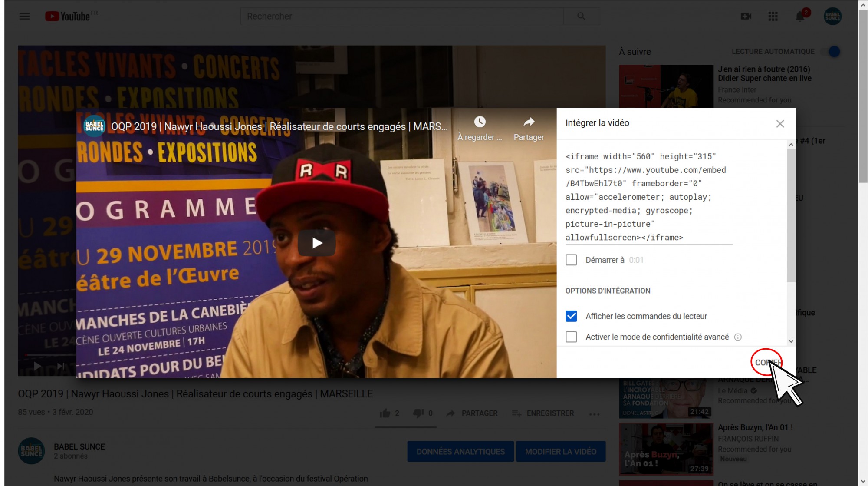The width and height of the screenshot is (868, 486).
Task: Click the Rechercher search field
Action: point(402,17)
